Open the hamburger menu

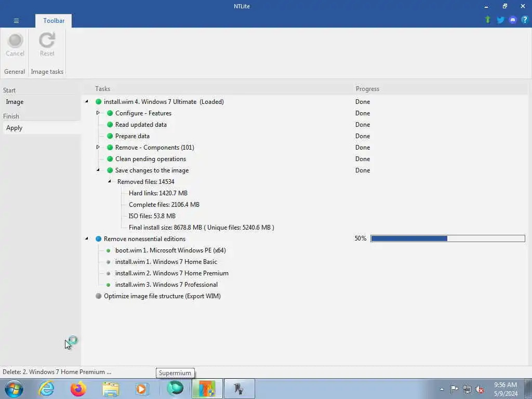coord(16,21)
